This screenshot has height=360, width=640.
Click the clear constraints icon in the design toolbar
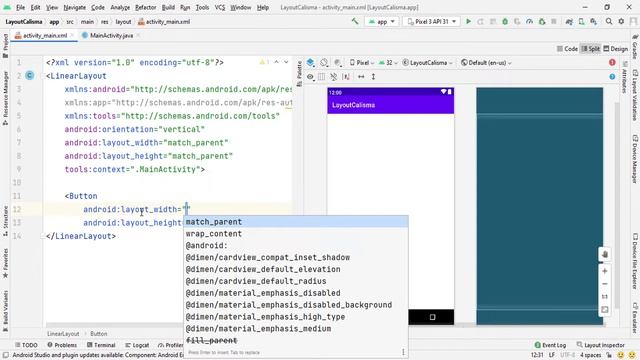coord(333,77)
